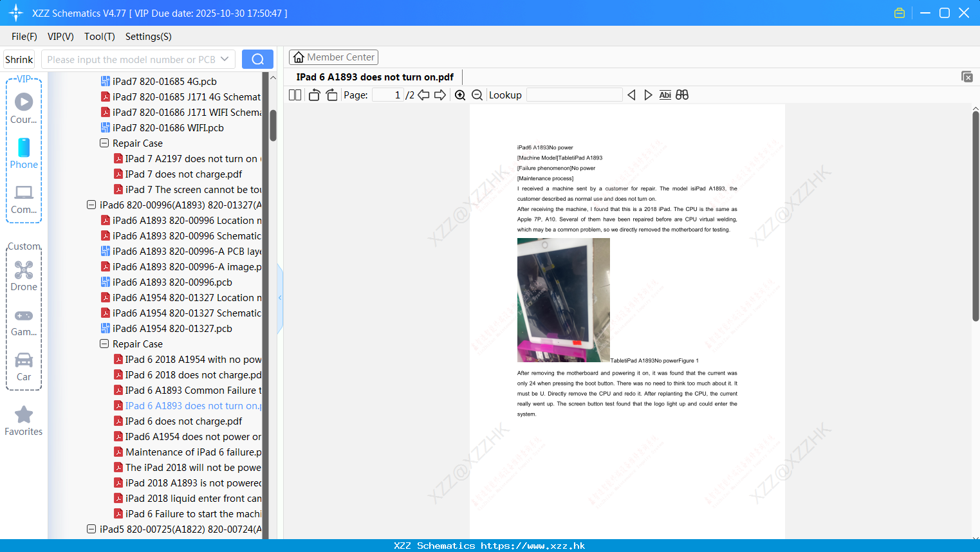
Task: Open the Courses sidebar icon
Action: [24, 107]
